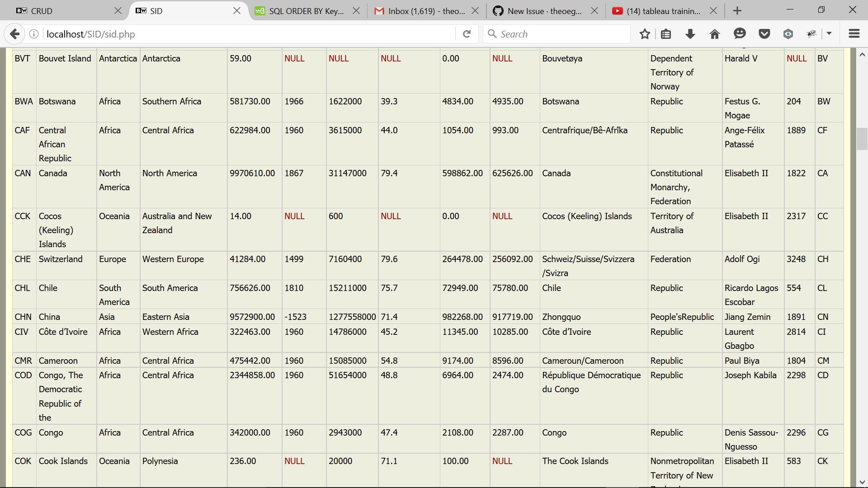Go to the Firefox home page

[714, 34]
